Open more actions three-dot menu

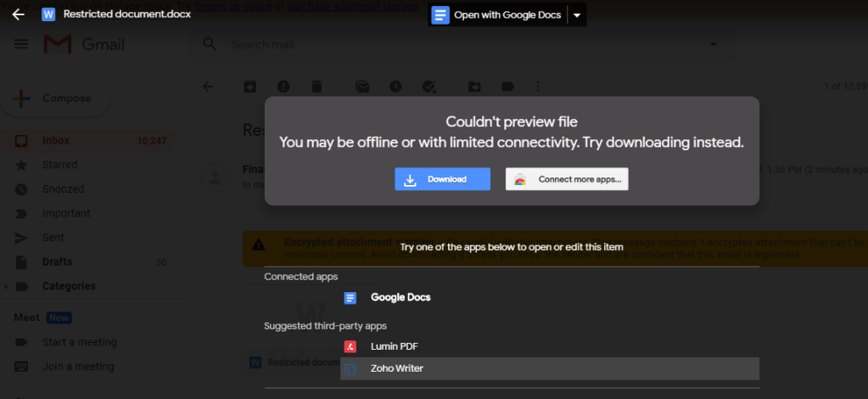pos(538,87)
